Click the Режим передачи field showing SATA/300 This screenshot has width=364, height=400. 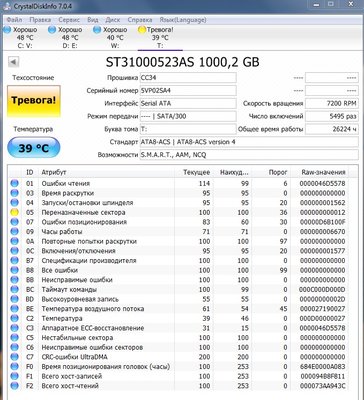pyautogui.click(x=188, y=116)
